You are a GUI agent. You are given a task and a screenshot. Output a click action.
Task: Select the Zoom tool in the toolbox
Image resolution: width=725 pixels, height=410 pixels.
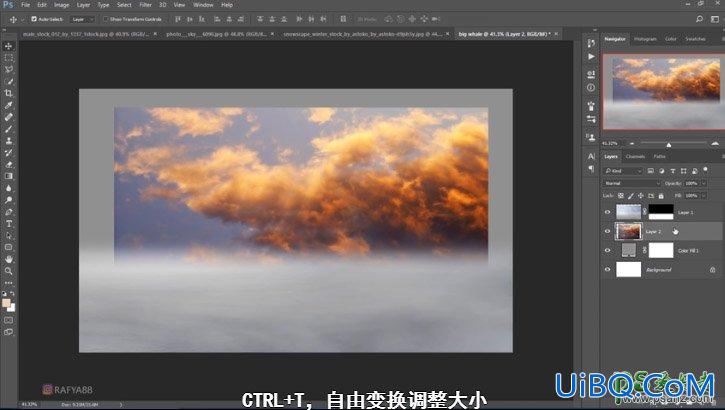point(9,271)
